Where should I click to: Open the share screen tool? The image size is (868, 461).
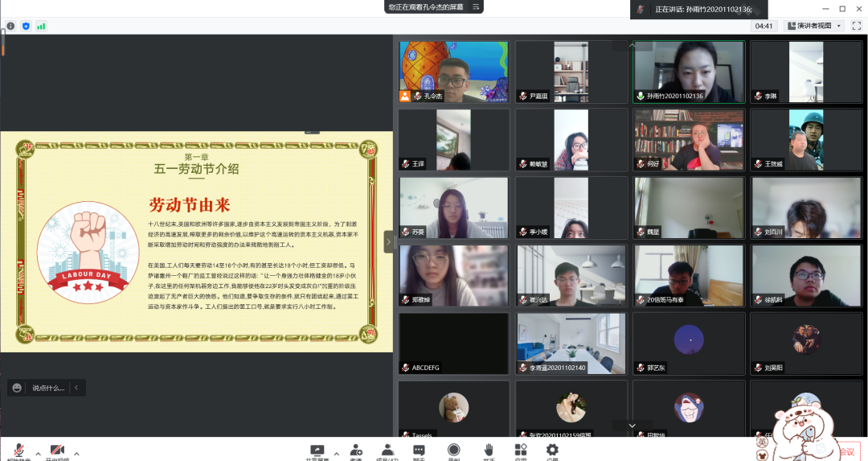[x=317, y=450]
